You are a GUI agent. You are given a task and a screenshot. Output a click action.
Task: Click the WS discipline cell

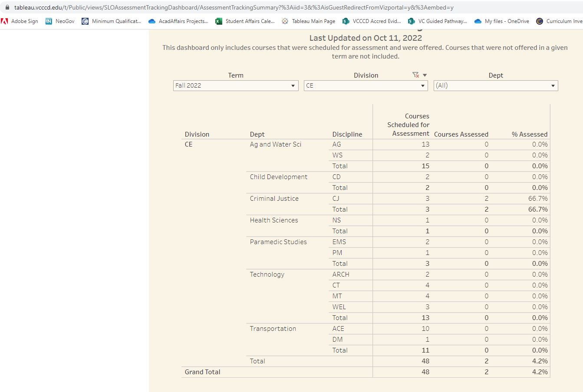pyautogui.click(x=337, y=155)
